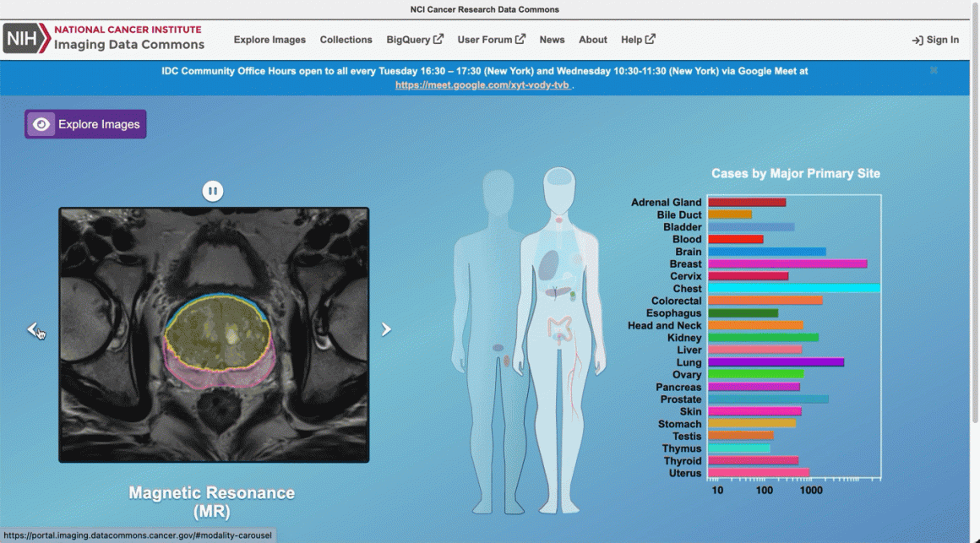
Task: Select the Adrenal Gland bar
Action: click(746, 203)
